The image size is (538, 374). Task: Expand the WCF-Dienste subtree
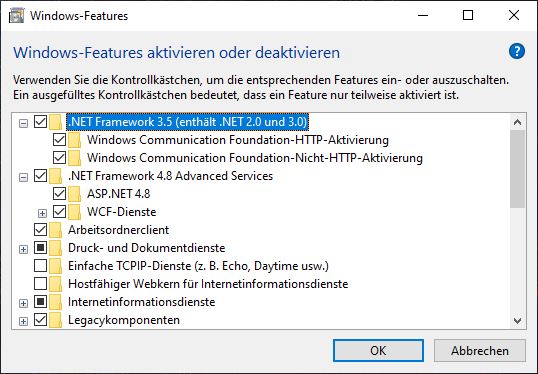pyautogui.click(x=42, y=213)
